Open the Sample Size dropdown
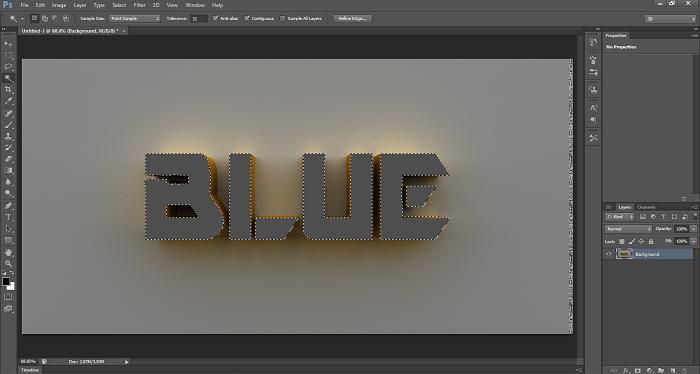The width and height of the screenshot is (700, 374). click(x=134, y=18)
